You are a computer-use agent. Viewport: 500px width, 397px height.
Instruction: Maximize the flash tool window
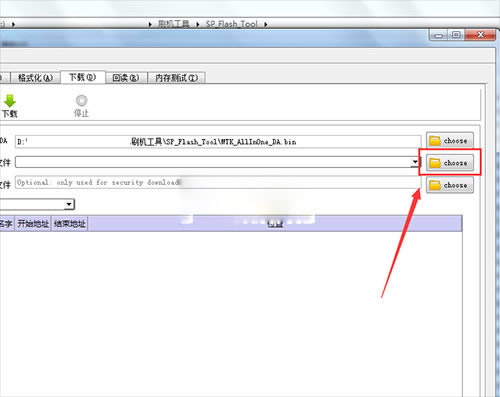pyautogui.click(x=456, y=35)
